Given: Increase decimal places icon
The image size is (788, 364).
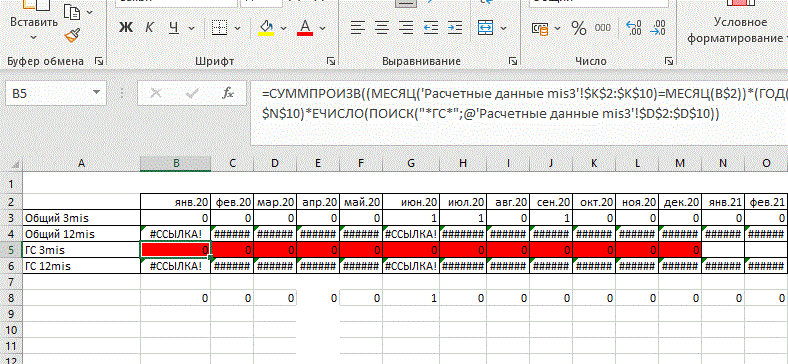Looking at the screenshot, I should (x=633, y=28).
